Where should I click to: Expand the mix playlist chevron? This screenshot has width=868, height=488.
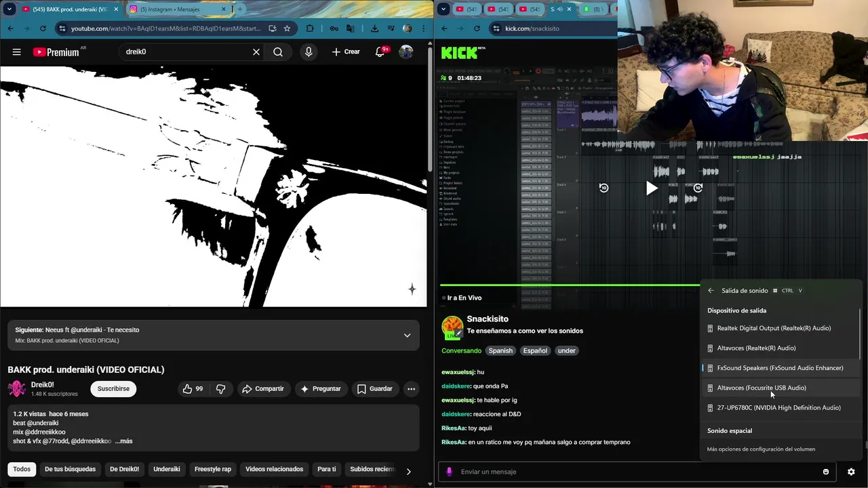click(407, 335)
